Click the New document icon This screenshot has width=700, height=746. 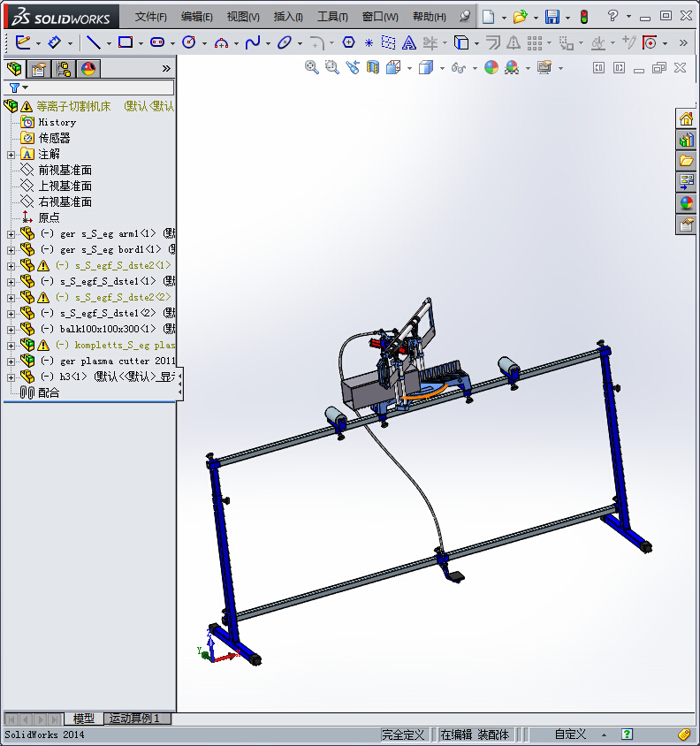tap(488, 17)
